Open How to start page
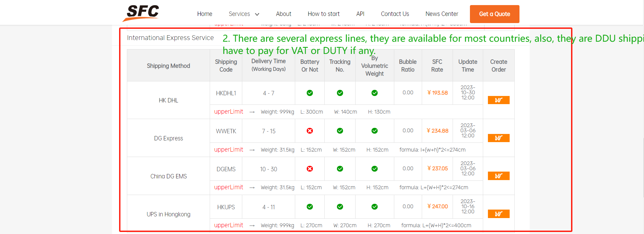This screenshot has height=234, width=644. click(324, 14)
